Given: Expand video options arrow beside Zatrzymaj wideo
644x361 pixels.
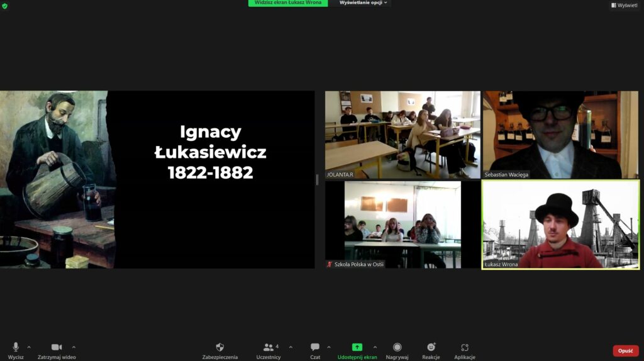Looking at the screenshot, I should [74, 347].
